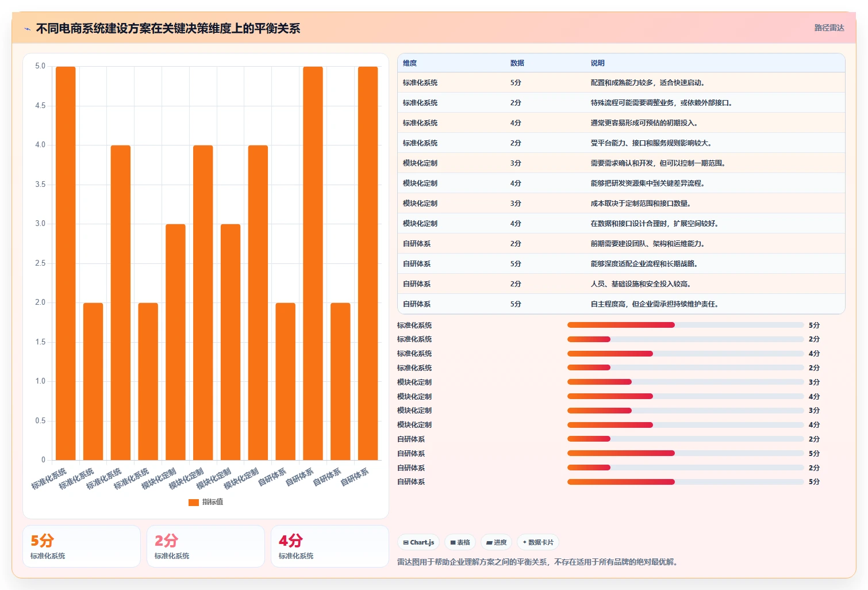Click the dashboard title 不同电商系统建设方案…平衡关系
868x590 pixels.
[x=168, y=29]
